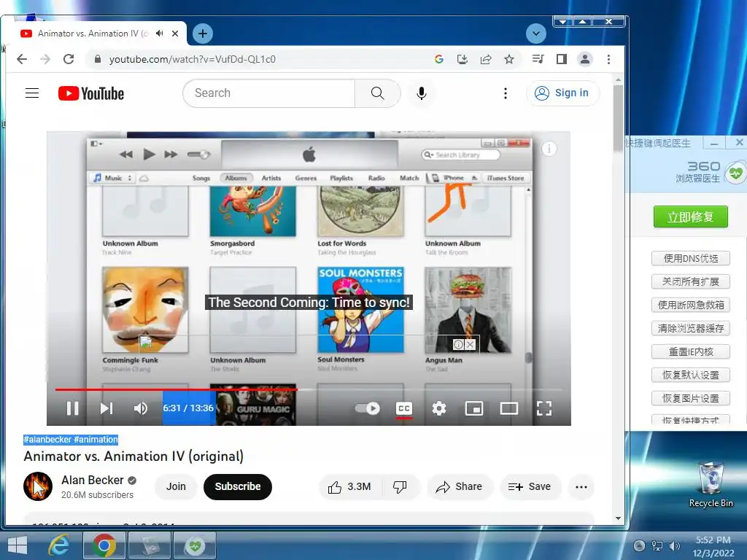Open Chrome three-dot menu

pos(608,59)
